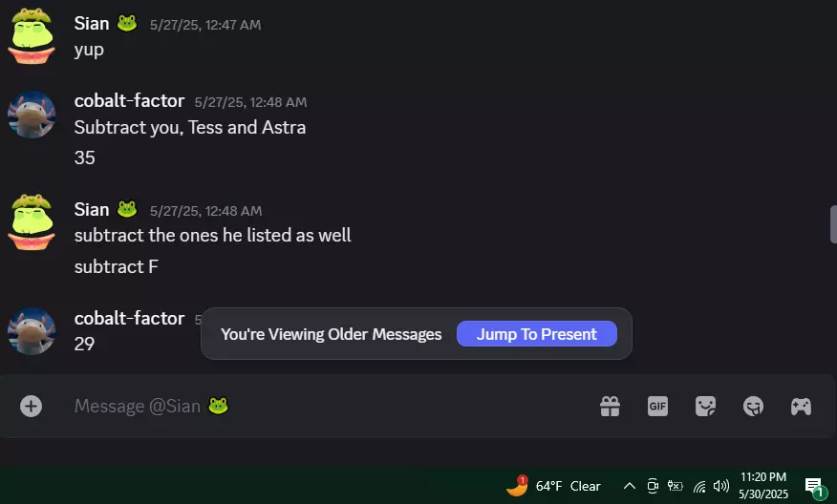837x504 pixels.
Task: Click cobalt-factor username above 'Subtract you' message
Action: (129, 100)
